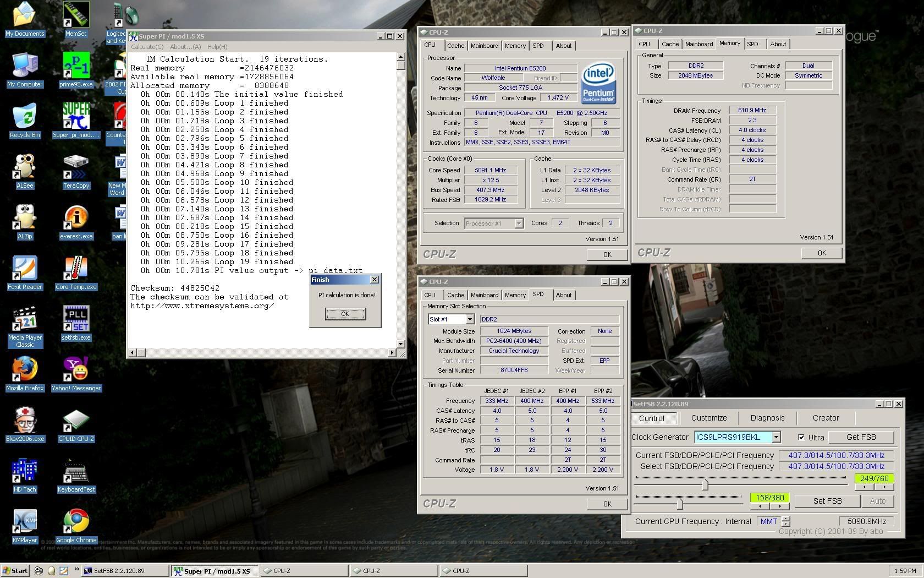Select Customize tab in SetFSB
This screenshot has width=924, height=578.
tap(709, 418)
